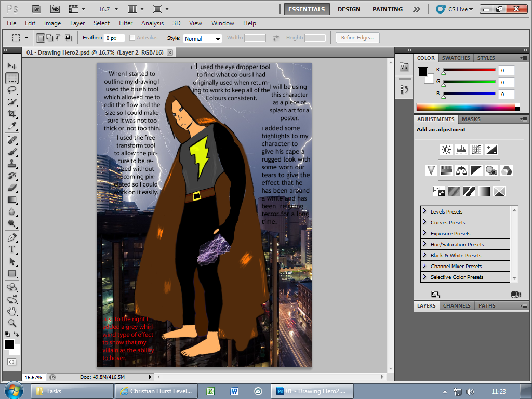Switch to the Swatches tab
This screenshot has width=532, height=399.
[x=456, y=58]
